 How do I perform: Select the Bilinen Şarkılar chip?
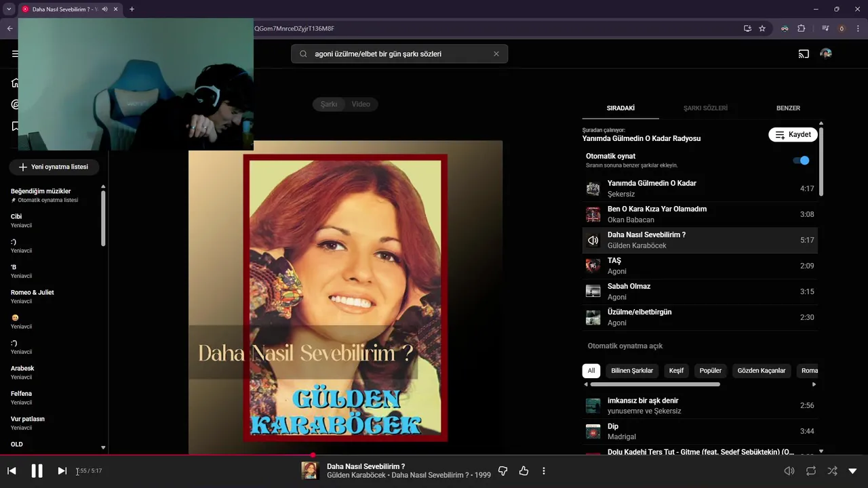point(632,371)
